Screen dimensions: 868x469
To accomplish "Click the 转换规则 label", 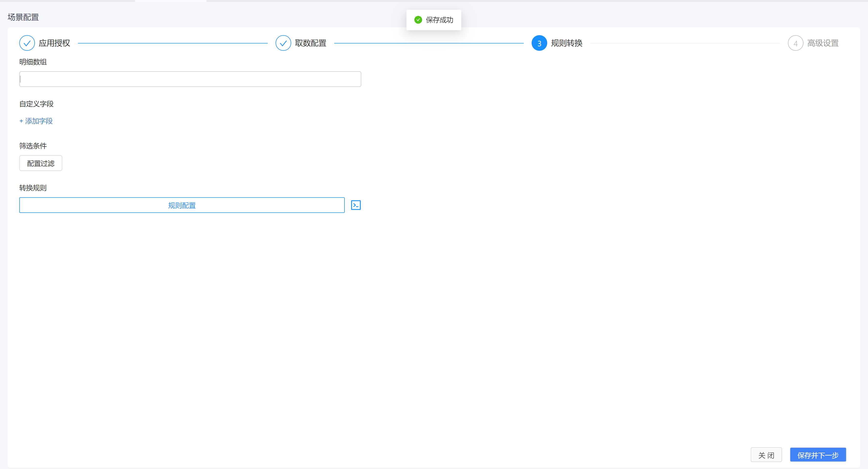I will coord(33,188).
